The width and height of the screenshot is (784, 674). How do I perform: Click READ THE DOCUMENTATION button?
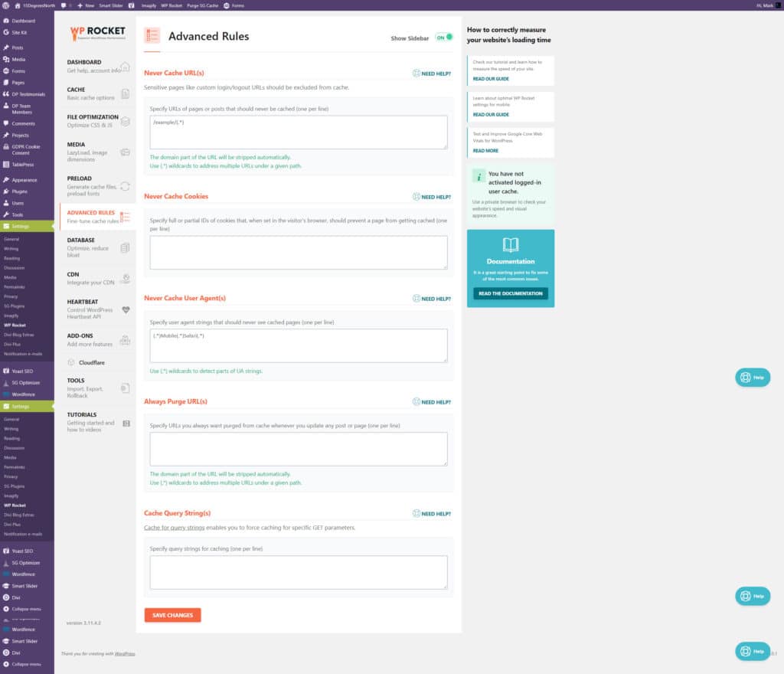(x=511, y=293)
